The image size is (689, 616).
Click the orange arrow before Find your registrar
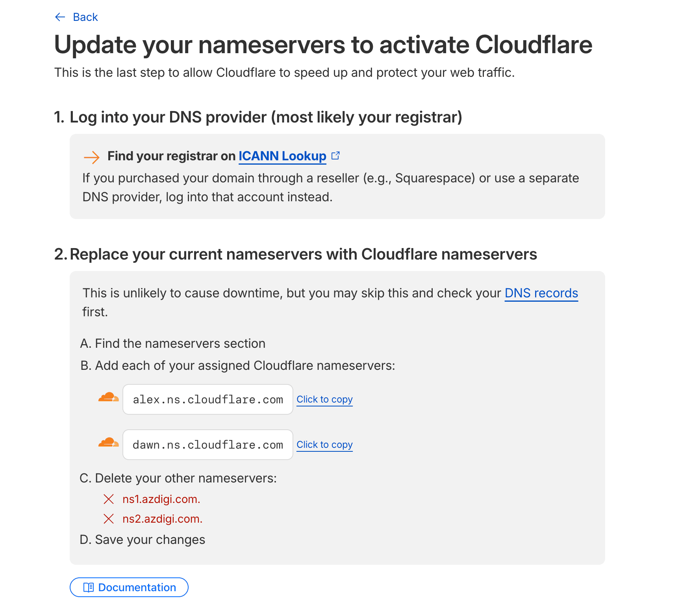(91, 157)
